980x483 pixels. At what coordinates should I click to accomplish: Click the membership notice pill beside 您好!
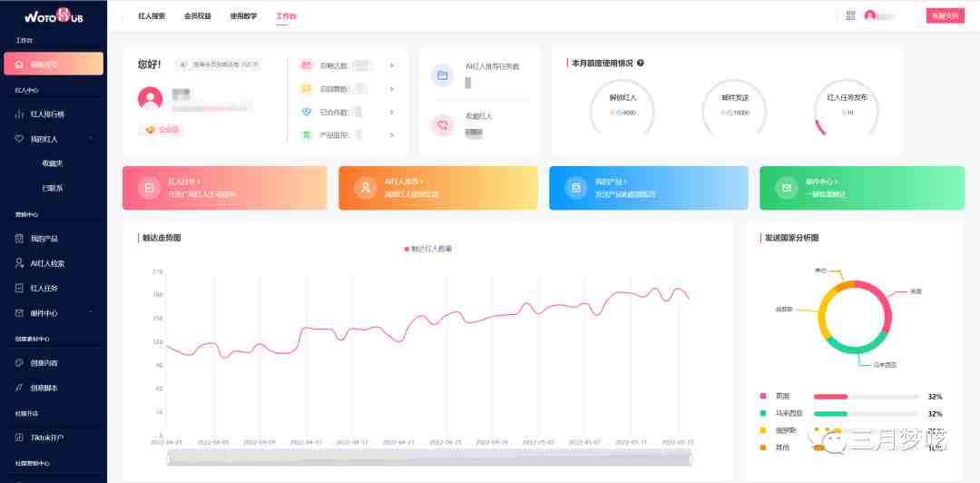coord(218,64)
